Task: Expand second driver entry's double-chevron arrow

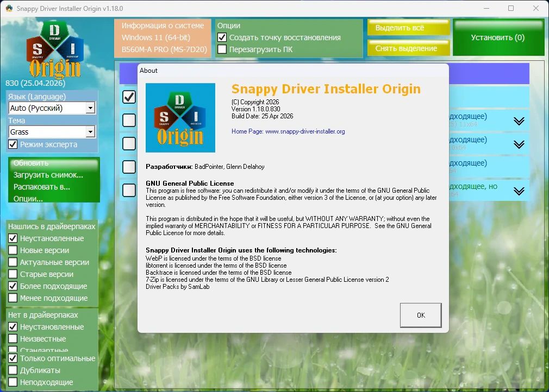Action: coord(519,144)
